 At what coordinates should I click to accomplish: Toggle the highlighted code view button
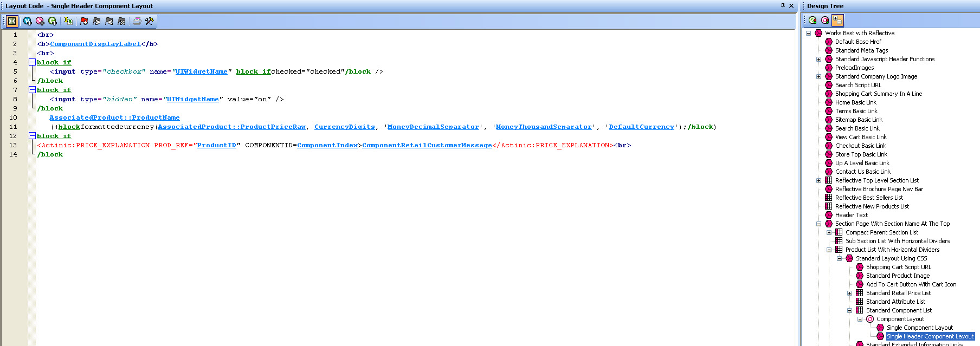pyautogui.click(x=12, y=21)
